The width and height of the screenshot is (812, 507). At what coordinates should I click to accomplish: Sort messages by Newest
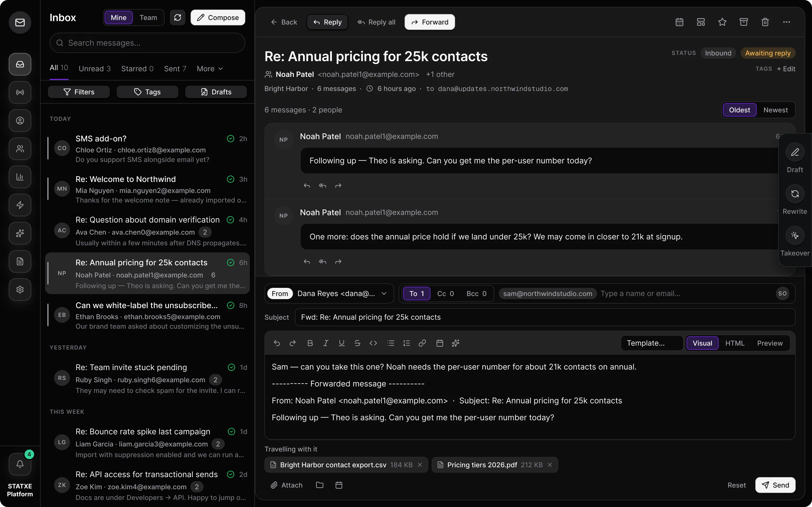(775, 110)
